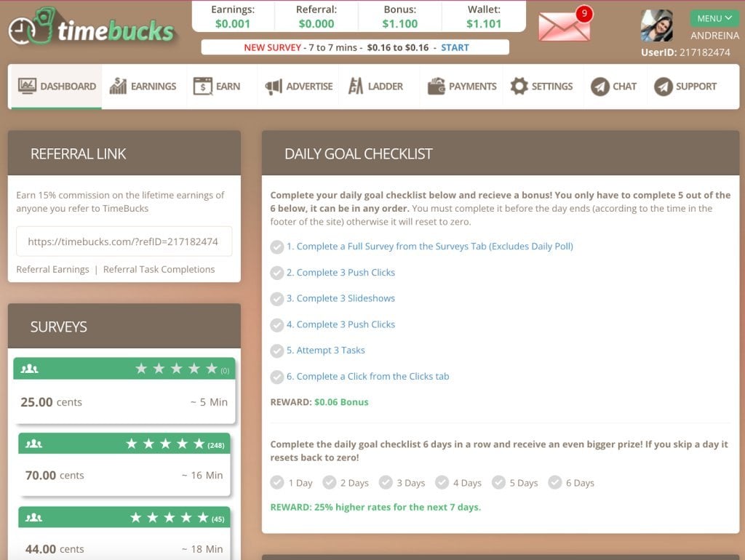Click the Earnings bar graph icon
This screenshot has height=560, width=745.
118,86
